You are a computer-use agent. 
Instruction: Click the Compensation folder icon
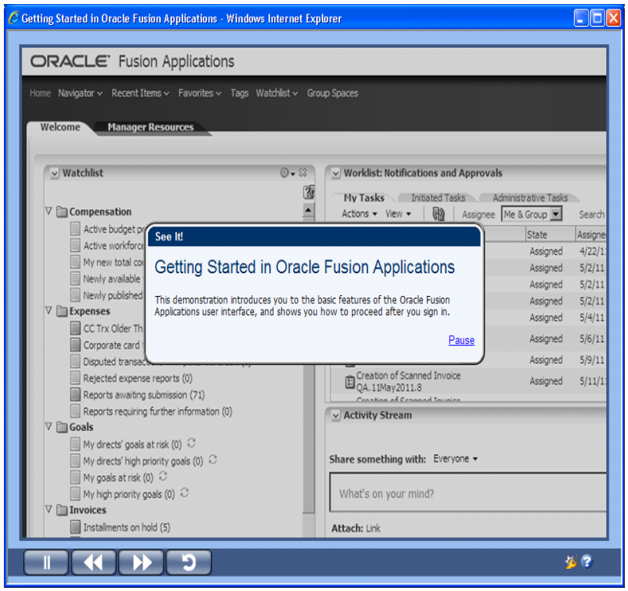point(62,211)
